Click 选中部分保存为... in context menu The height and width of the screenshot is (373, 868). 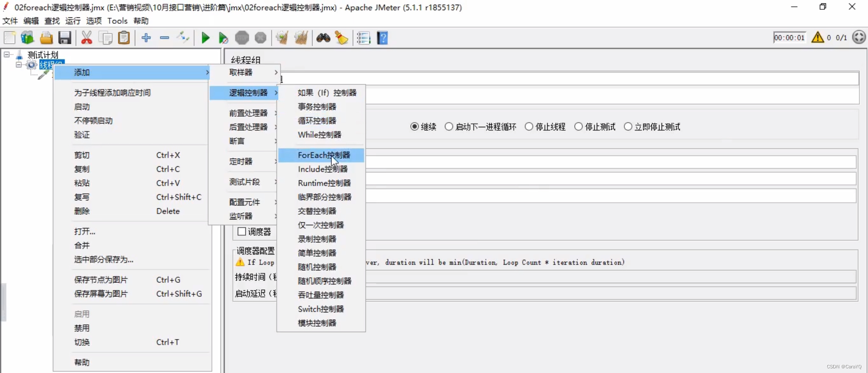click(x=132, y=259)
